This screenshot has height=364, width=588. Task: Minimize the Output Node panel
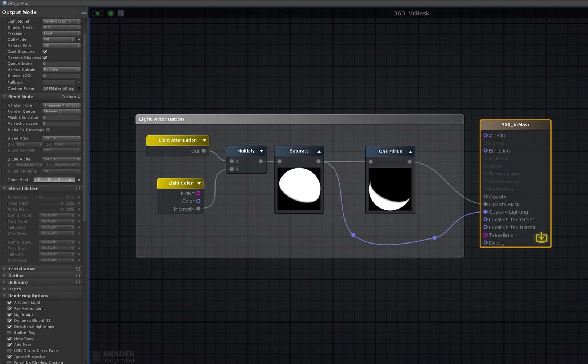pos(84,13)
